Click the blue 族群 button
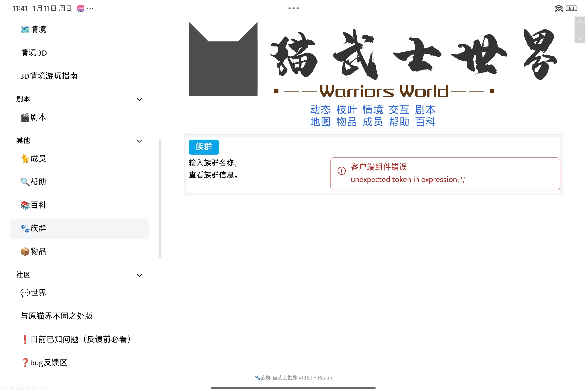This screenshot has height=392, width=587. (x=204, y=147)
